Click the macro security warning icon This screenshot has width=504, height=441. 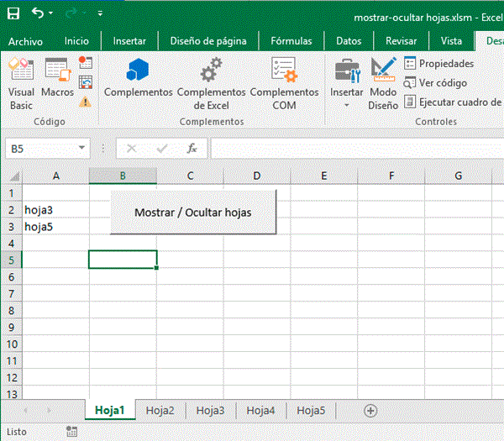point(86,102)
